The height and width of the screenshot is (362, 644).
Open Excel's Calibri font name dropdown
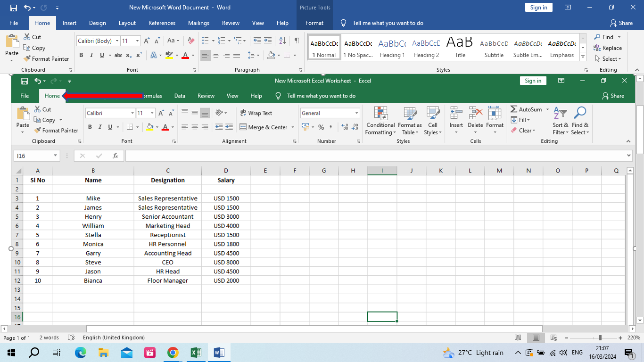132,113
